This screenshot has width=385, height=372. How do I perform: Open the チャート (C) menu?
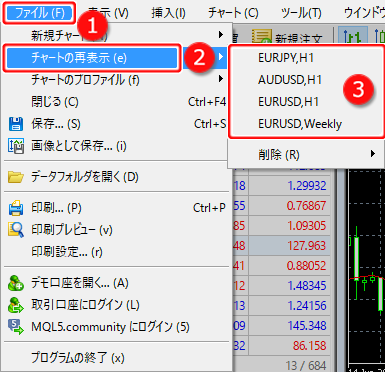(x=233, y=13)
